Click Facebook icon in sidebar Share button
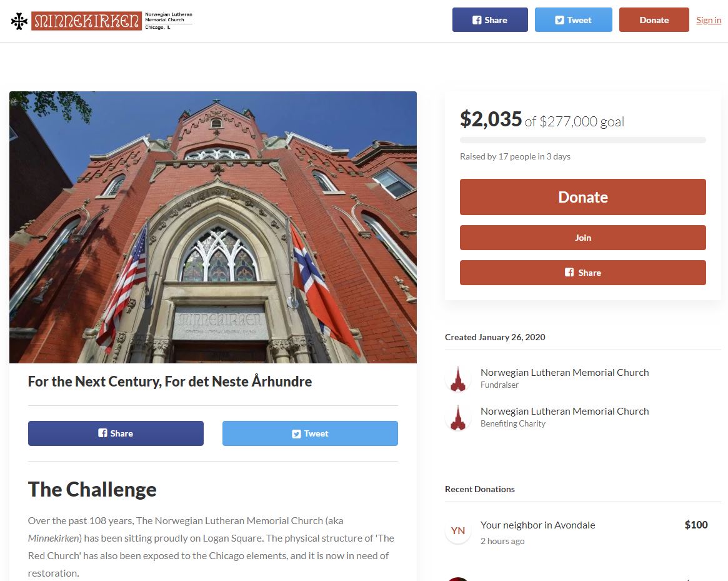 coord(569,273)
